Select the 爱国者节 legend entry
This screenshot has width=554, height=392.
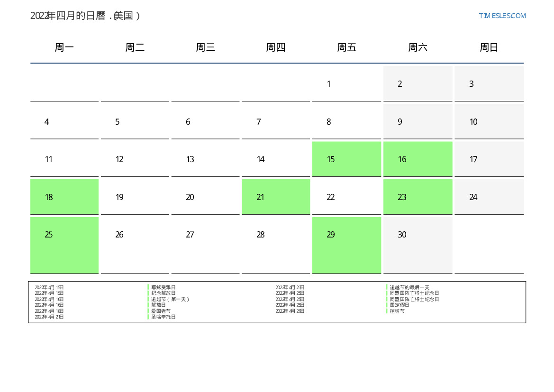tap(161, 311)
